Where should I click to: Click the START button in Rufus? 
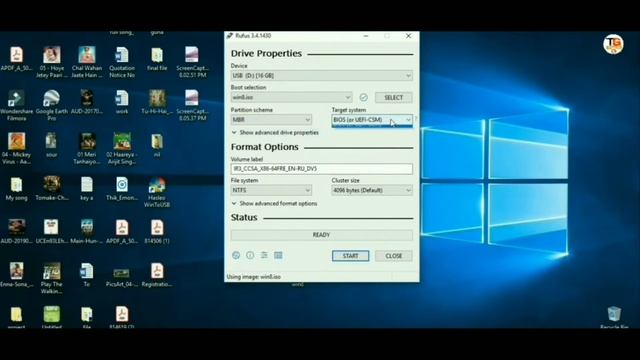pos(350,256)
